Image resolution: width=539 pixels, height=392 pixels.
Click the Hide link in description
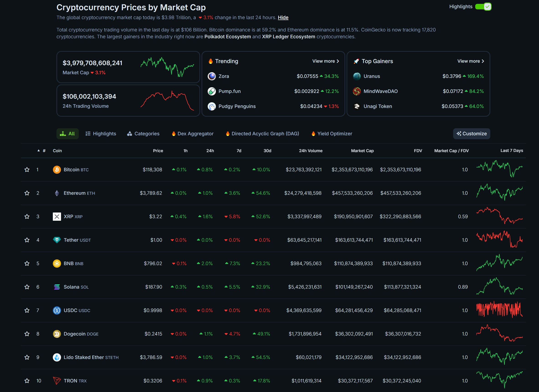[x=283, y=18]
